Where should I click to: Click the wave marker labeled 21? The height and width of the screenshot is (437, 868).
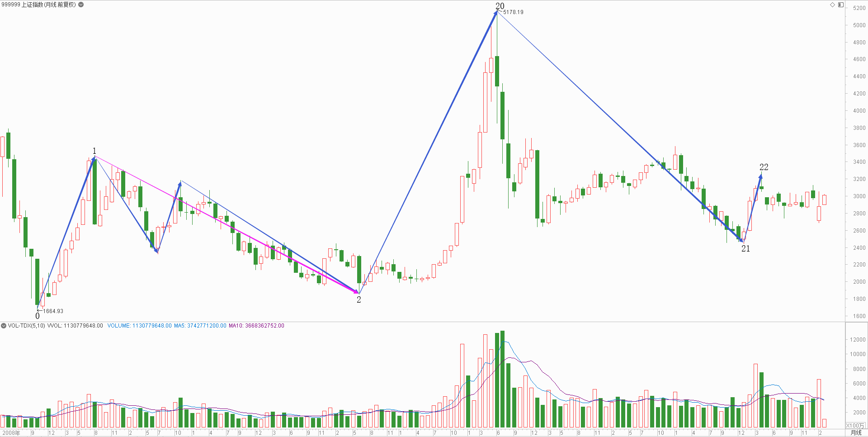click(x=745, y=248)
